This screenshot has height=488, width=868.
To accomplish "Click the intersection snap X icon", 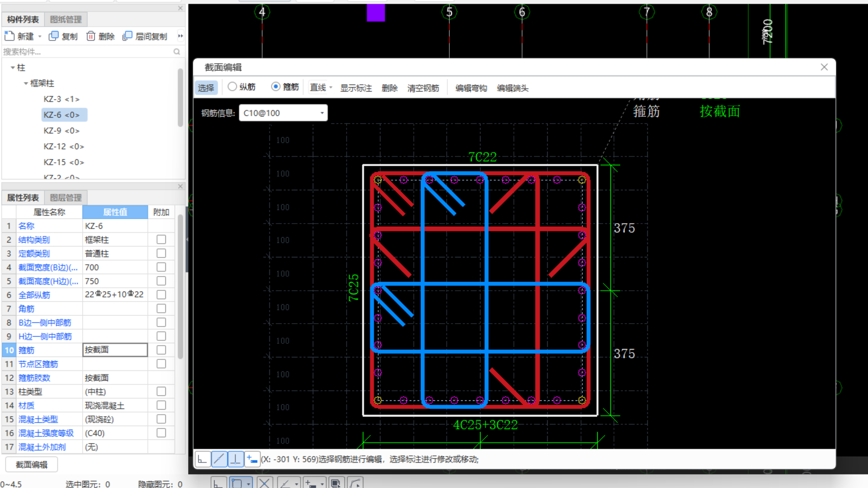I will [264, 483].
